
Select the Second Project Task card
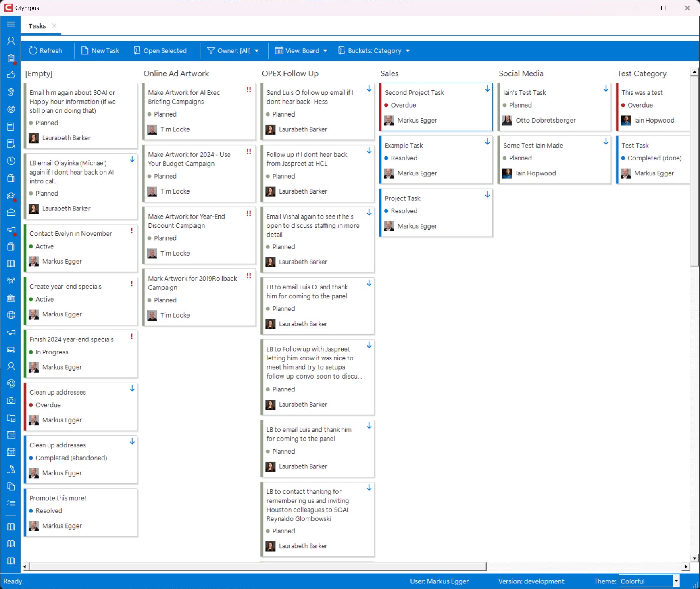coord(436,107)
